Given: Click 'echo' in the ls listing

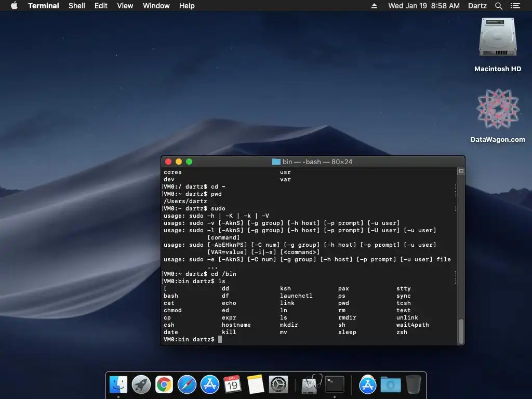Looking at the screenshot, I should click(x=229, y=303).
